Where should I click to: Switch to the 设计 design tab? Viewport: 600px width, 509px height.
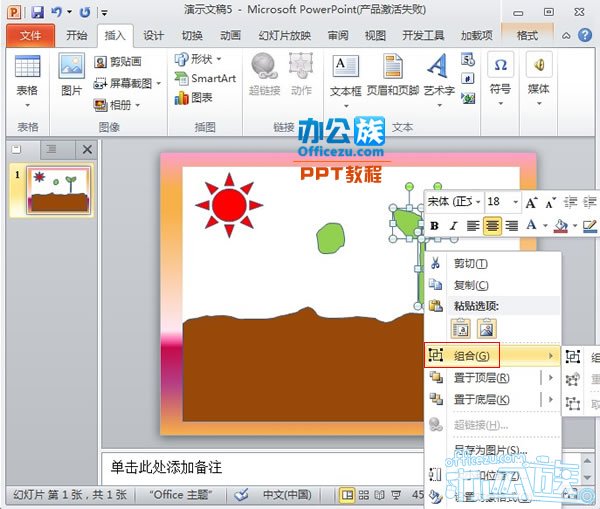pos(153,36)
